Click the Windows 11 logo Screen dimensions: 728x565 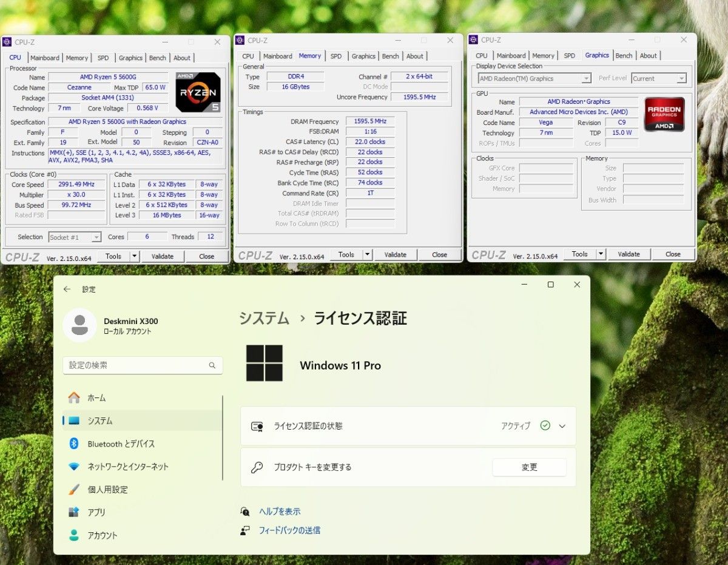tap(265, 364)
